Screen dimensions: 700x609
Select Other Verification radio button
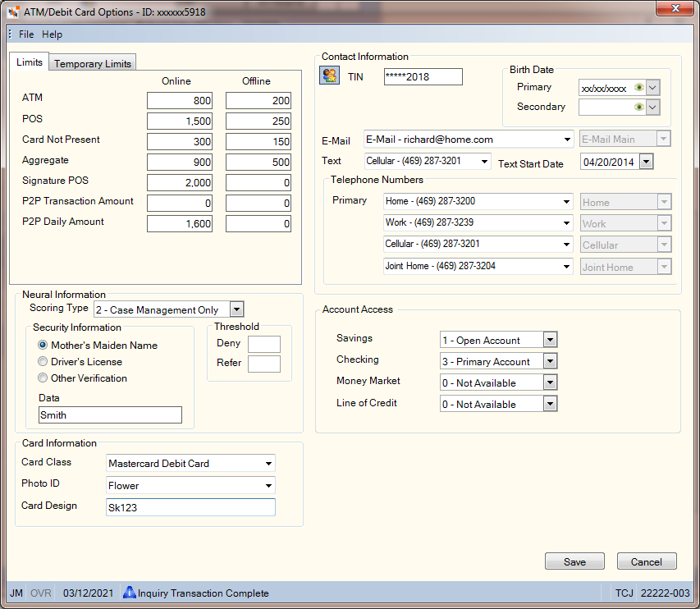[x=43, y=378]
